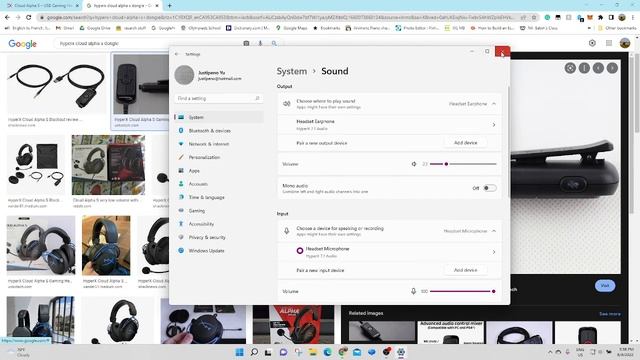Viewport: 640px width, 360px height.
Task: Open the Chrome extensions puzzle icon
Action: (600, 18)
